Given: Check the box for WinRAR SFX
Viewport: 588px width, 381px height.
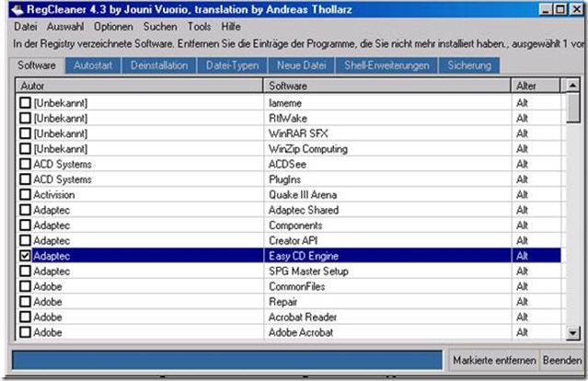Looking at the screenshot, I should (25, 133).
